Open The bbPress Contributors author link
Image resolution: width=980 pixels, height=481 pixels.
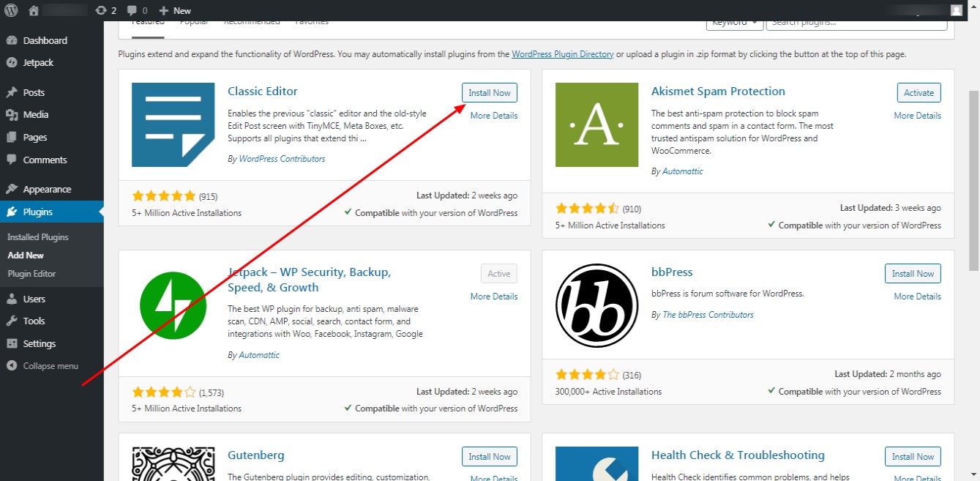point(708,315)
